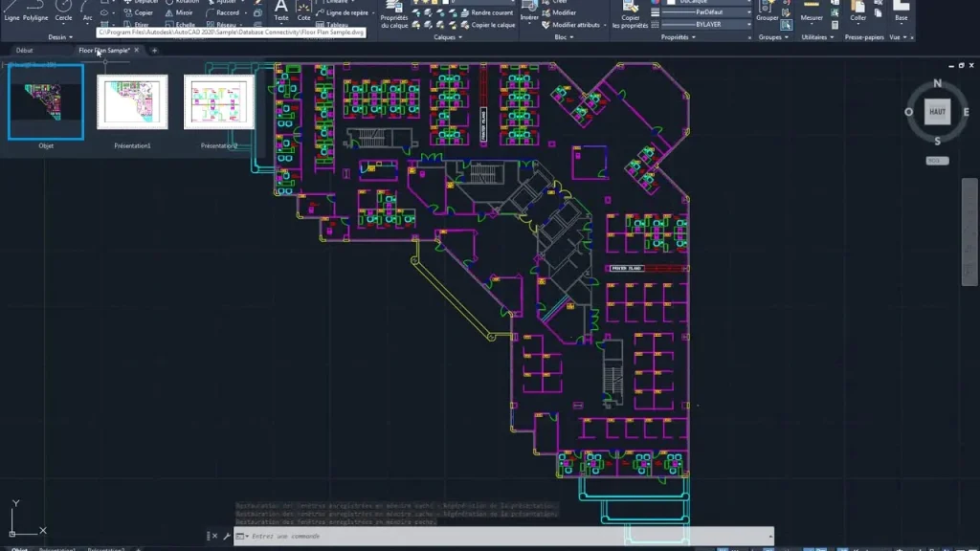Image resolution: width=980 pixels, height=551 pixels.
Task: Select the Arc tool
Action: coord(87,11)
